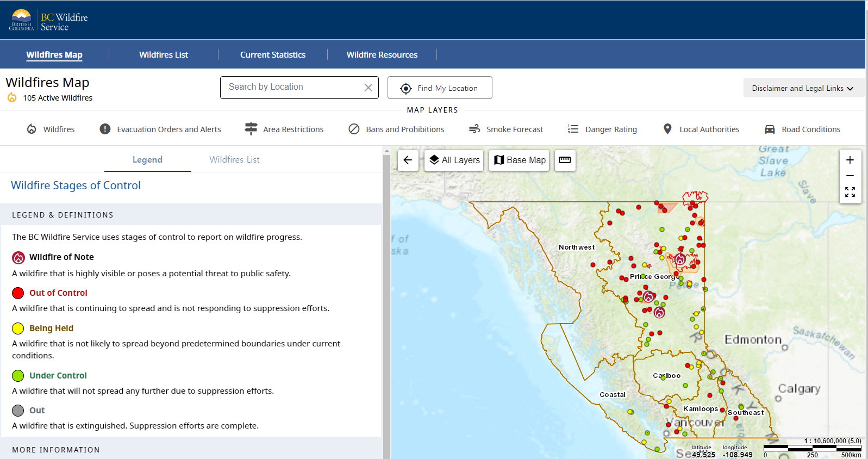The image size is (868, 459).
Task: Click a Wildfire of Note marker on map
Action: (659, 313)
